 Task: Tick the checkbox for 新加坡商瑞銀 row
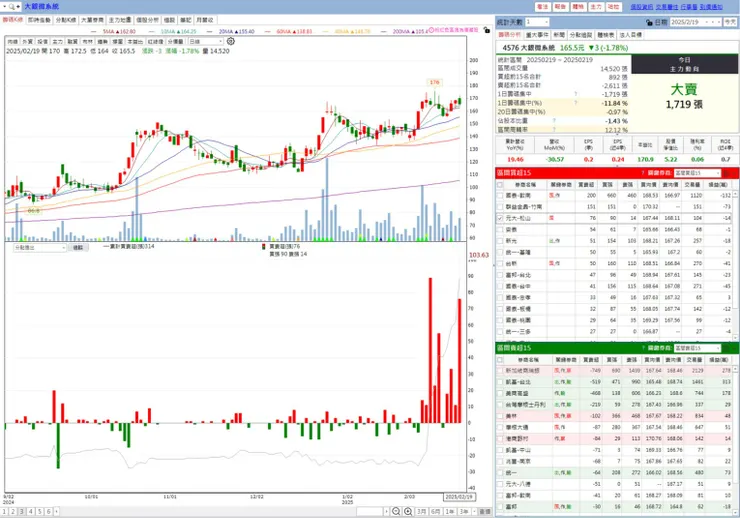(500, 371)
